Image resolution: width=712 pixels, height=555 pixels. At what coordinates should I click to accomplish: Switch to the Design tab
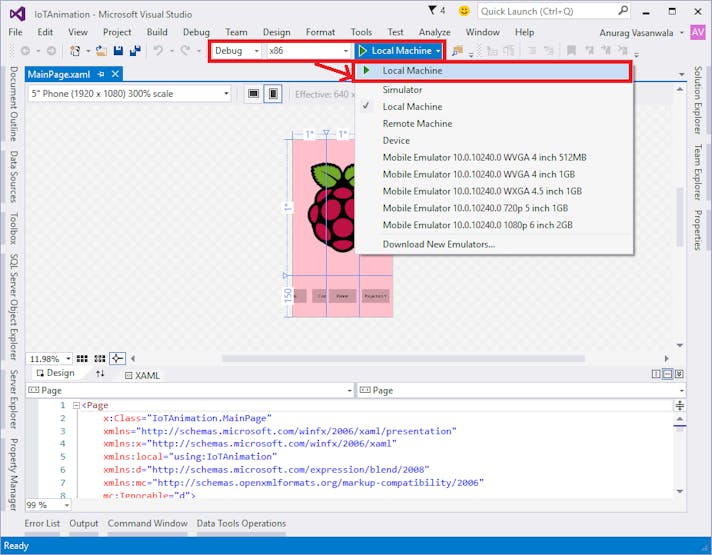coord(56,373)
